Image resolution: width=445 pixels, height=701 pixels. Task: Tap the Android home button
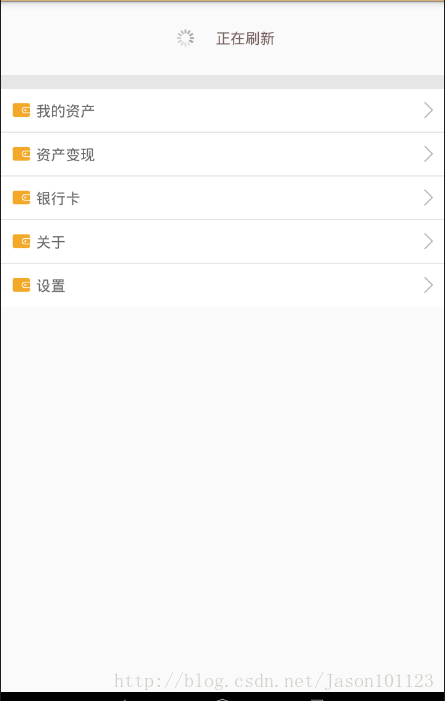coord(222,697)
